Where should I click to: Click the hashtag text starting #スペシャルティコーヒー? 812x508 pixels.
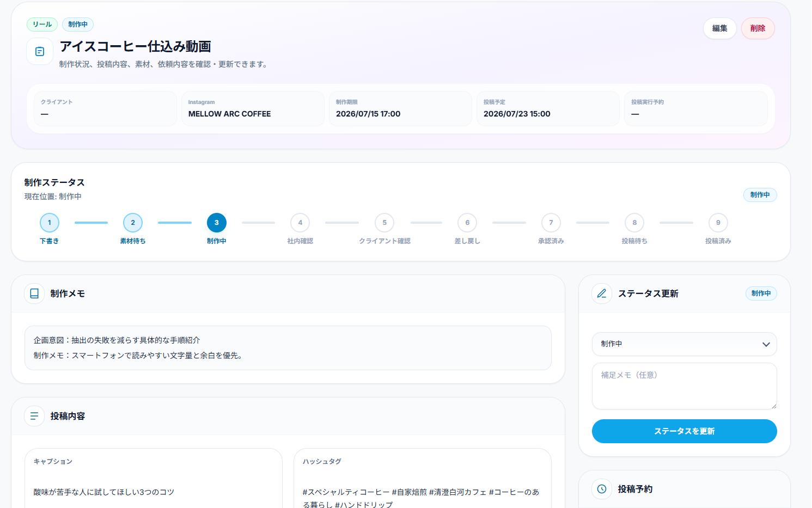click(x=422, y=498)
